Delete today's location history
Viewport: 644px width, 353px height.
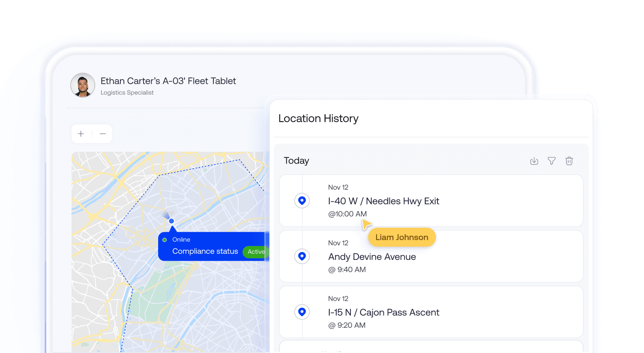(x=569, y=161)
